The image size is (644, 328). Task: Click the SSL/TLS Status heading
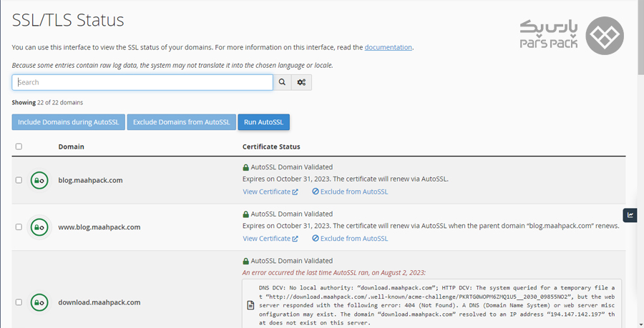68,20
